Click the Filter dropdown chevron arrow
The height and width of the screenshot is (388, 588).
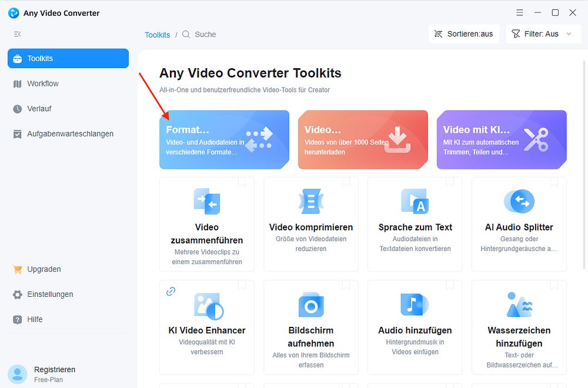569,34
